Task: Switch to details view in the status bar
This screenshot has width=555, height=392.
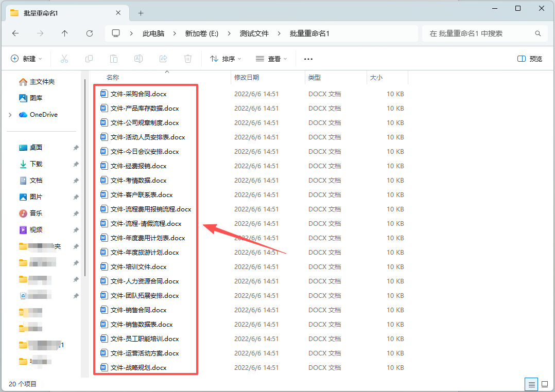Action: 531,384
